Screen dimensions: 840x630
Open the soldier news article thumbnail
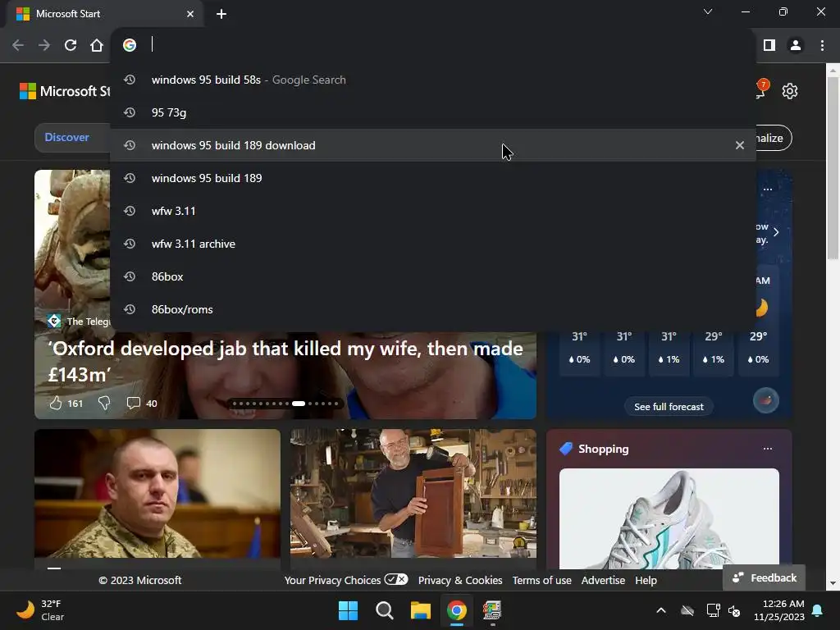click(157, 493)
